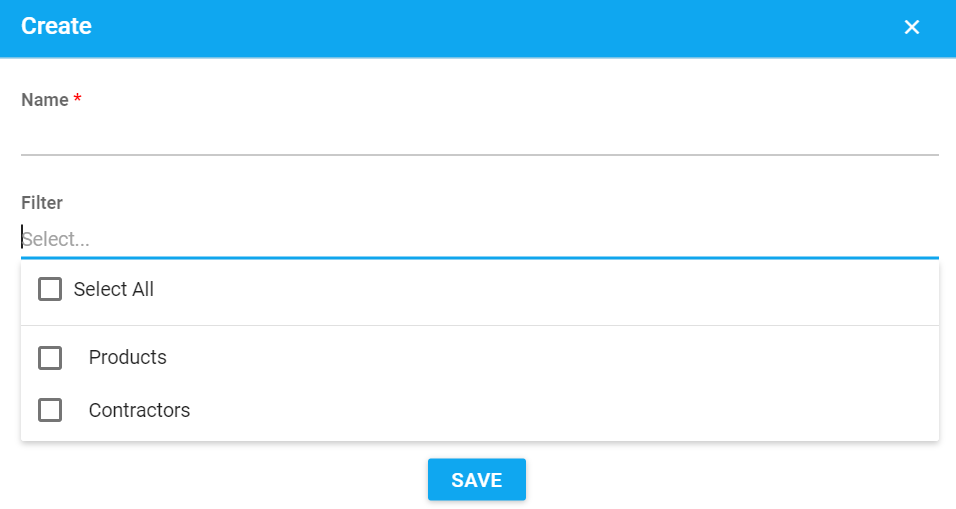Viewport: 956px width, 509px height.
Task: Open the Filter select box
Action: 479,239
